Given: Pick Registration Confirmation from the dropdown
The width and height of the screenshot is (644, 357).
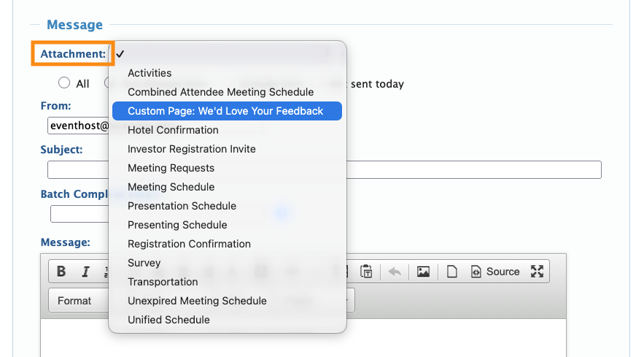Looking at the screenshot, I should click(x=189, y=244).
